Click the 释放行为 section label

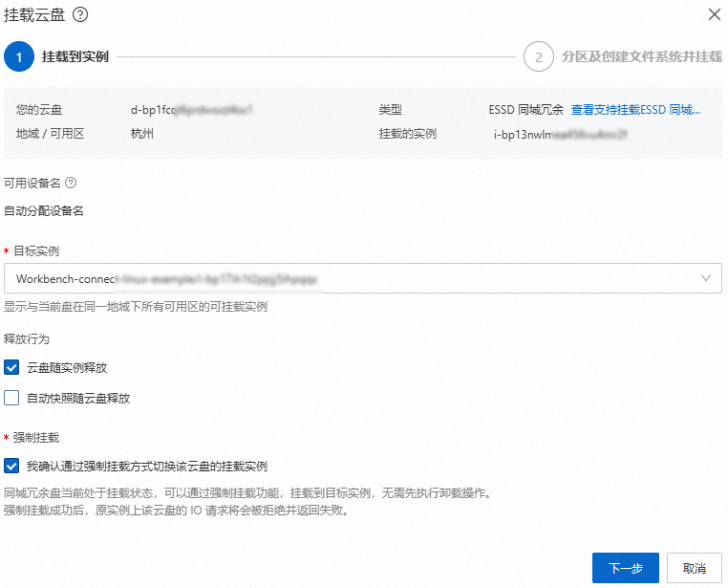[27, 339]
